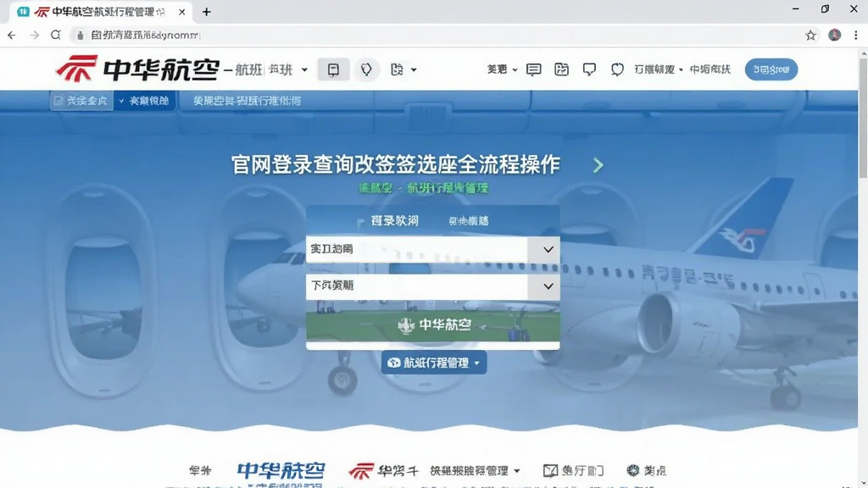The image size is (868, 488).
Task: Expand the small caret beside the header document icon
Action: click(x=414, y=70)
